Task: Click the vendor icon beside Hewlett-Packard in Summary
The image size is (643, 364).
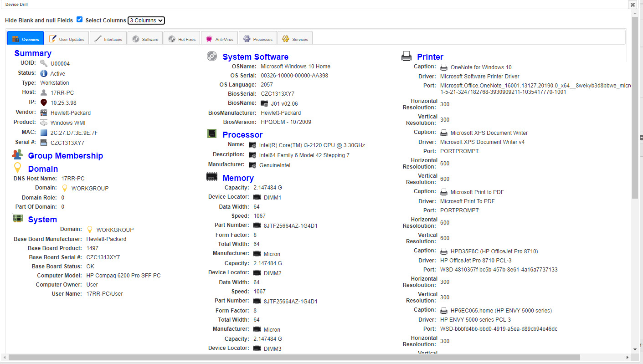Action: pyautogui.click(x=44, y=113)
